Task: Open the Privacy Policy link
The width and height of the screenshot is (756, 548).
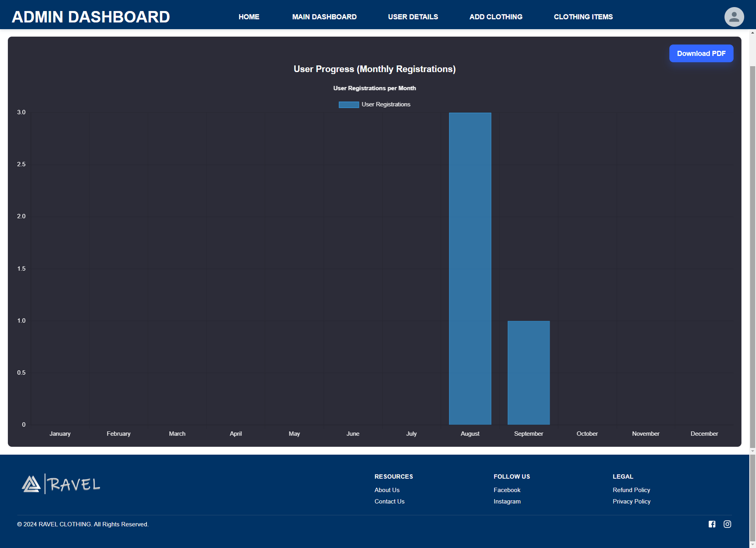Action: [x=631, y=501]
